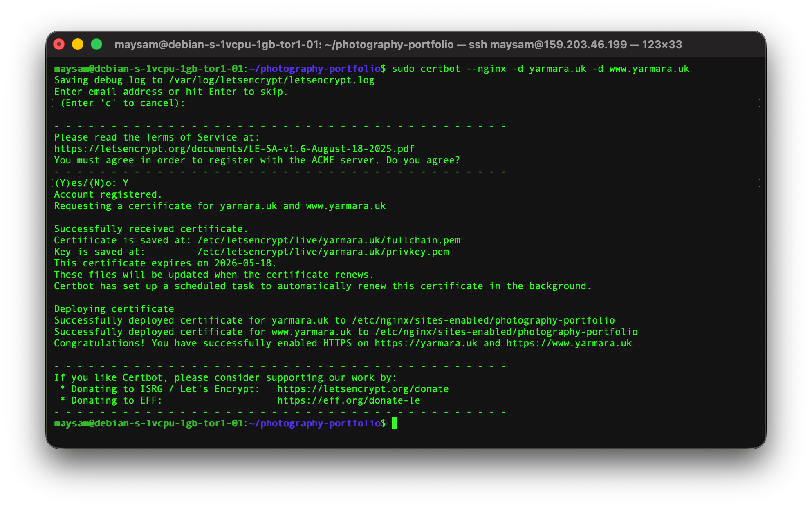This screenshot has width=812, height=509.
Task: Minimize the terminal using yellow button
Action: [x=78, y=44]
